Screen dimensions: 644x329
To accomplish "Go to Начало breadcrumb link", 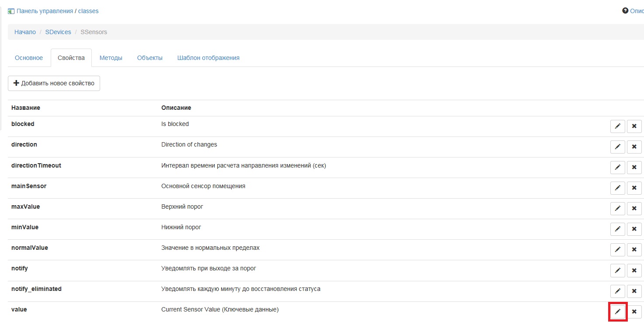I will [25, 32].
